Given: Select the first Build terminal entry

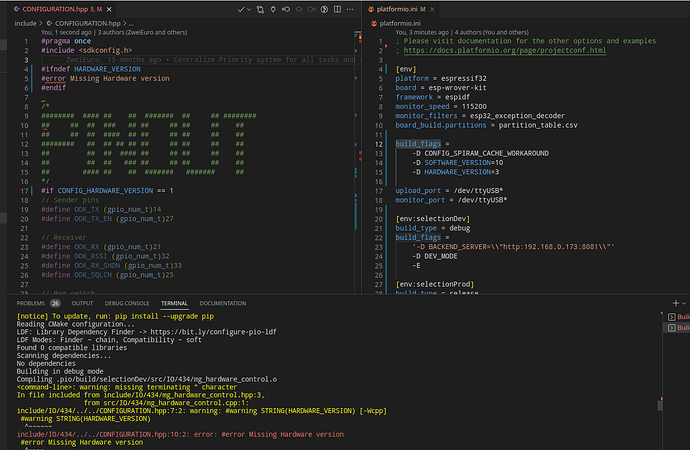Looking at the screenshot, I should click(679, 317).
